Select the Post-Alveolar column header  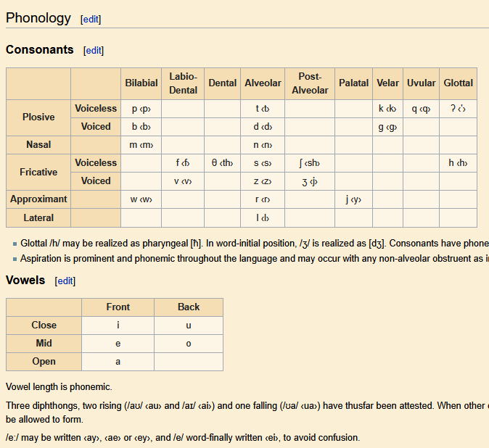click(310, 83)
